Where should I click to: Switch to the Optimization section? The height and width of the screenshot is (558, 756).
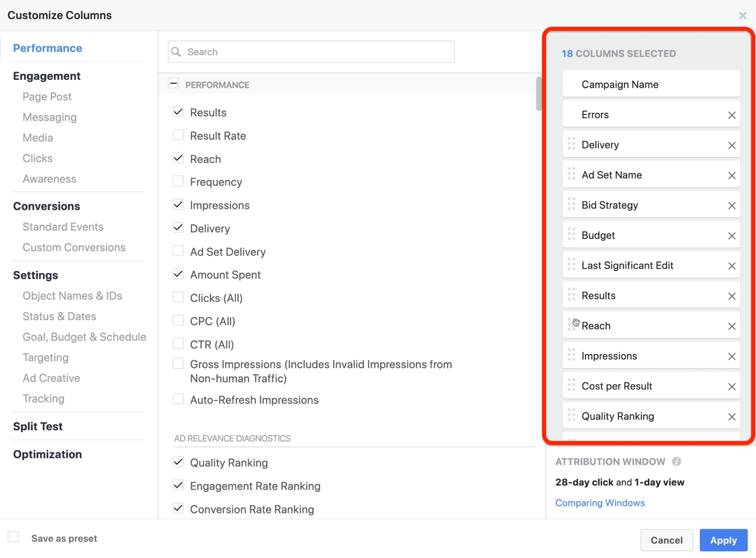coord(47,454)
